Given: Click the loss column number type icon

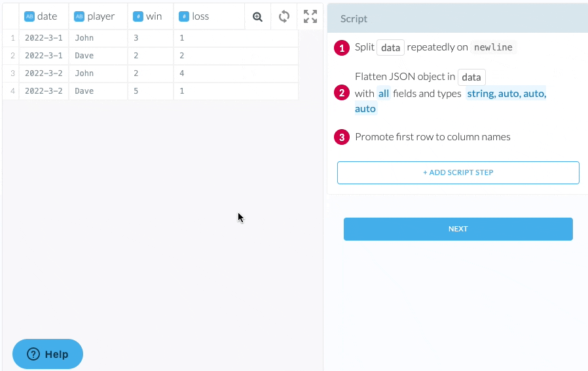Looking at the screenshot, I should tap(183, 16).
